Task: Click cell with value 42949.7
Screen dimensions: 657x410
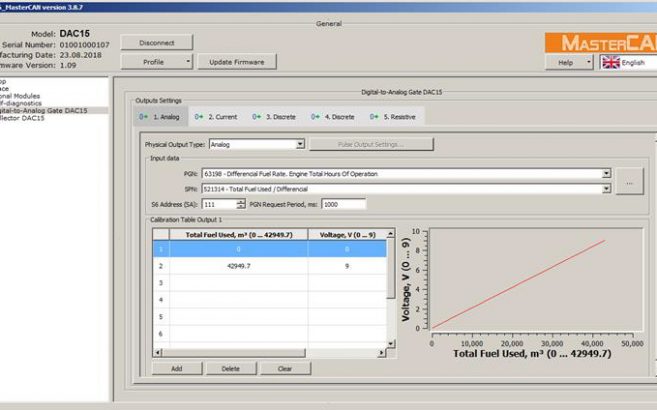Action: [238, 266]
